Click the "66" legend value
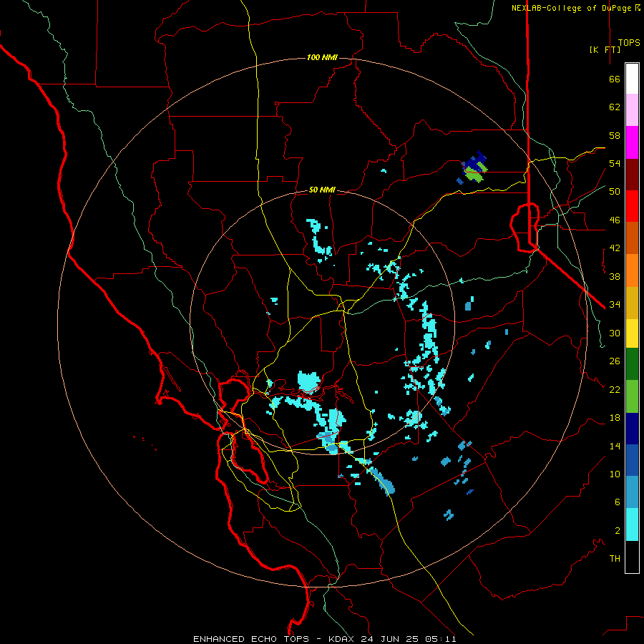644x644 pixels. [615, 79]
